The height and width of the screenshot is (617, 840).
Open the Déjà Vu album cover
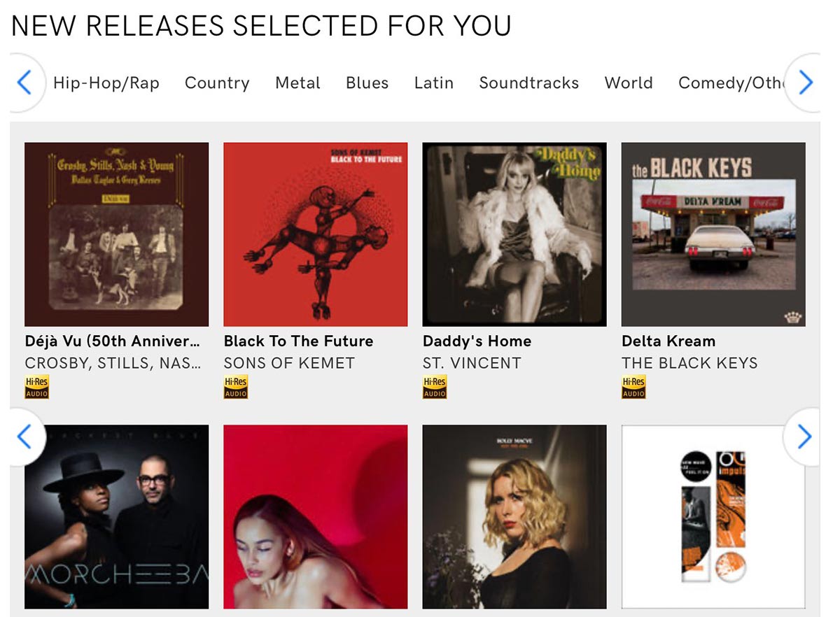[116, 234]
